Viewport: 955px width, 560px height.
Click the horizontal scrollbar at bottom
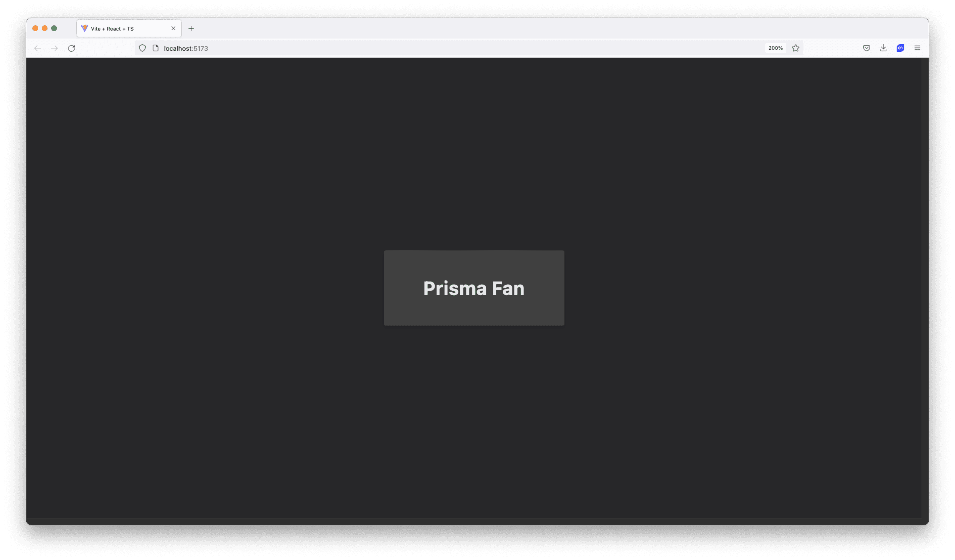click(x=474, y=521)
